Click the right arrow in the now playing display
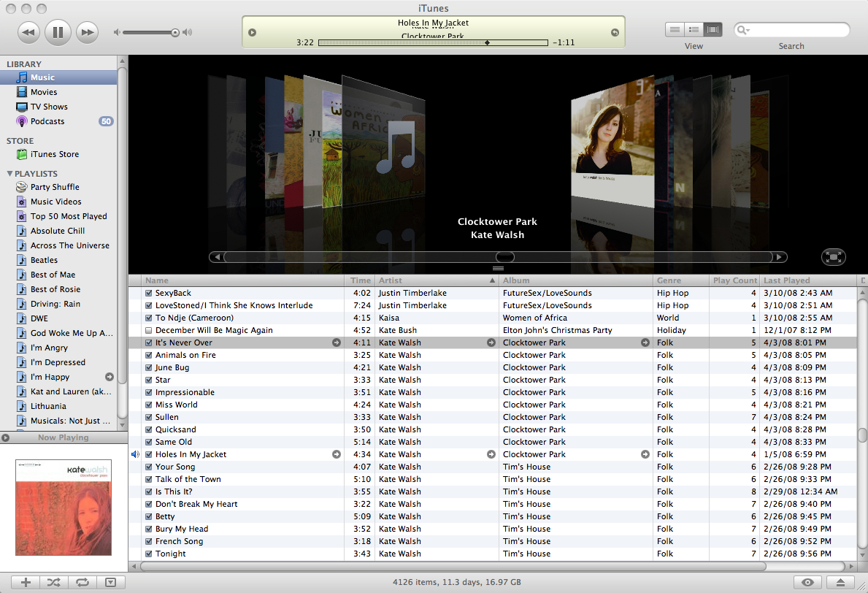 tap(615, 33)
